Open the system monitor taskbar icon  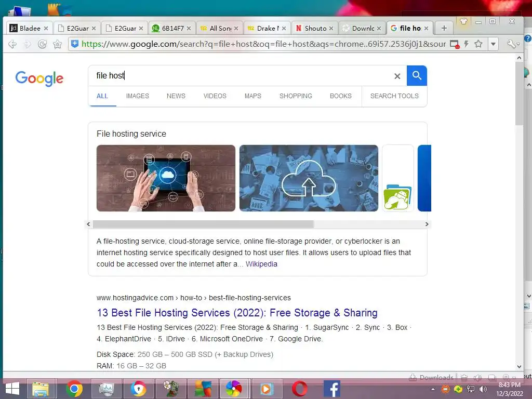(106, 389)
